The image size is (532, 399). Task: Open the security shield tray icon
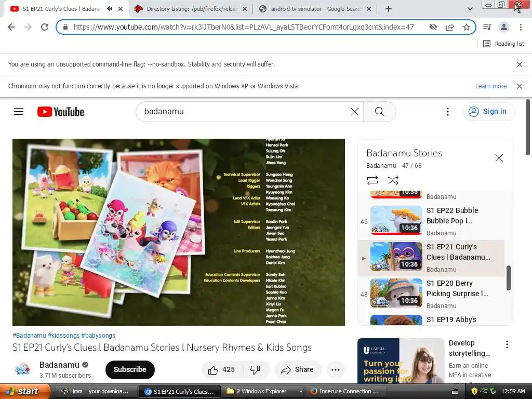click(x=474, y=391)
